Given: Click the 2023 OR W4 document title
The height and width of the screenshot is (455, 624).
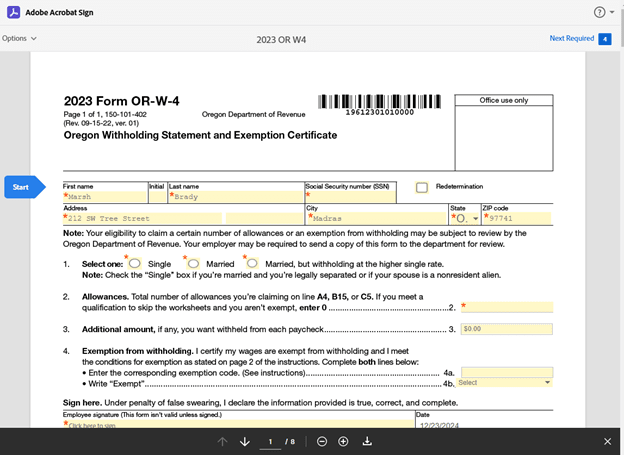Looking at the screenshot, I should point(281,40).
